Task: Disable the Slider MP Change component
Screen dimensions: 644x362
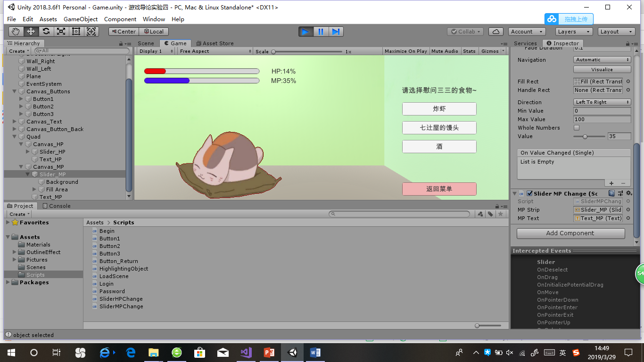Action: click(x=530, y=193)
